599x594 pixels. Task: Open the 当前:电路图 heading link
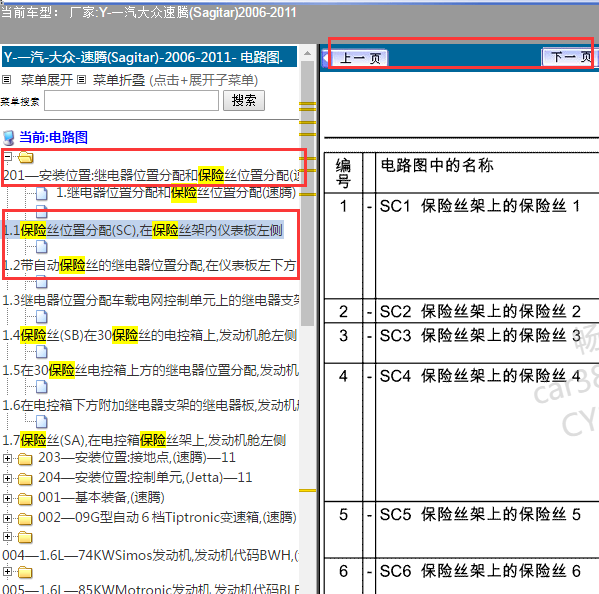(x=53, y=138)
